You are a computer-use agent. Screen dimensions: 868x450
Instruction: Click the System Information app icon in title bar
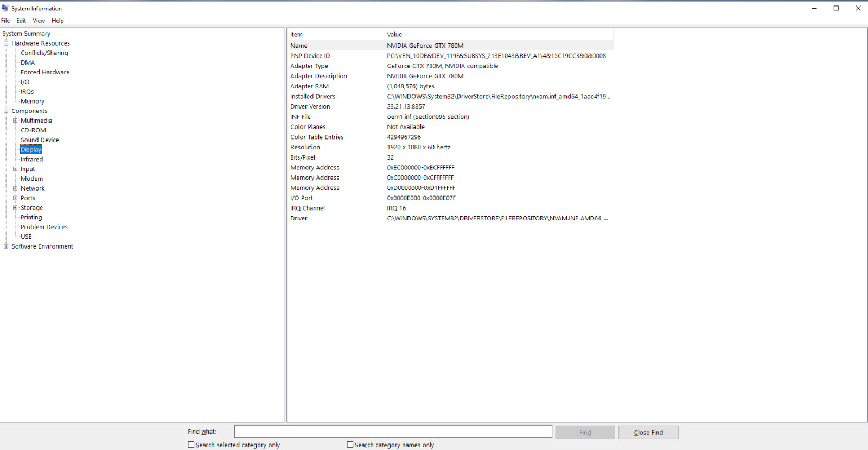click(x=5, y=8)
